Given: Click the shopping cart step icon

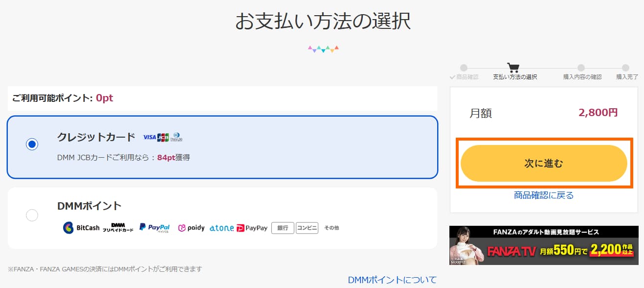Looking at the screenshot, I should coord(512,68).
